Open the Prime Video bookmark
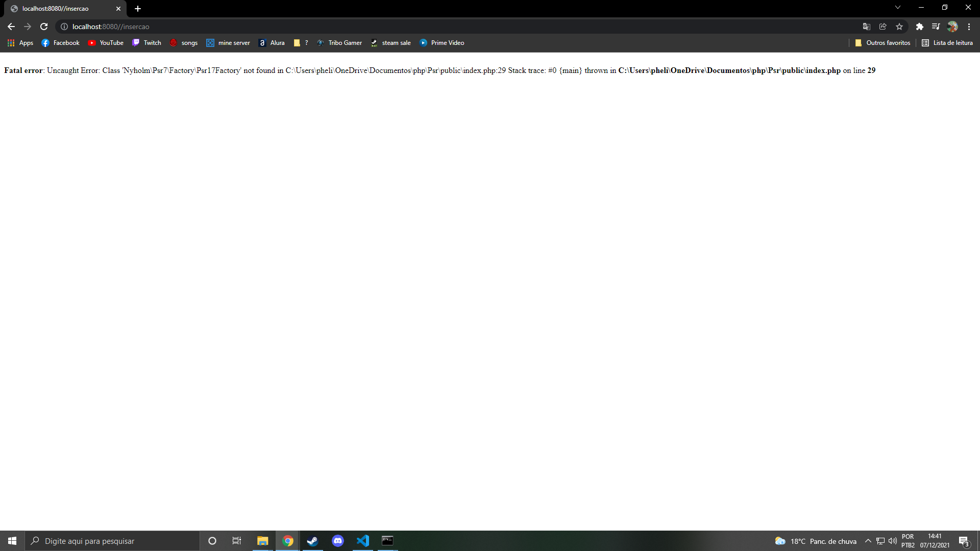980x551 pixels. coord(442,43)
